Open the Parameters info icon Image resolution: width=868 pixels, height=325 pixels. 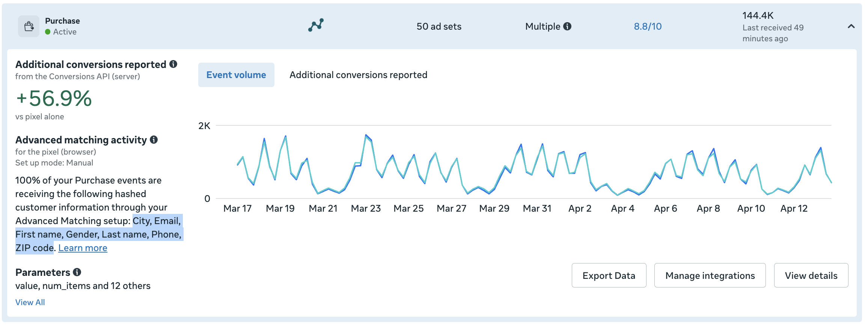pyautogui.click(x=77, y=272)
